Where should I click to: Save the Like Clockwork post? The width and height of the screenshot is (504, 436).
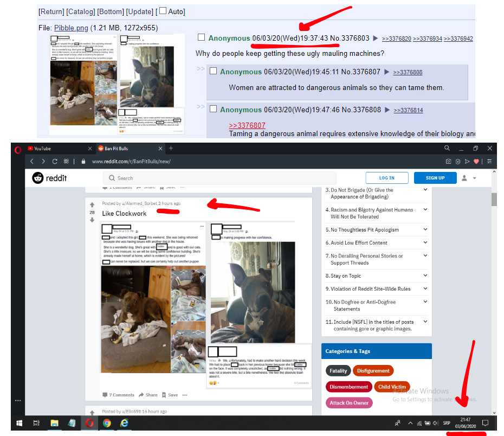170,395
